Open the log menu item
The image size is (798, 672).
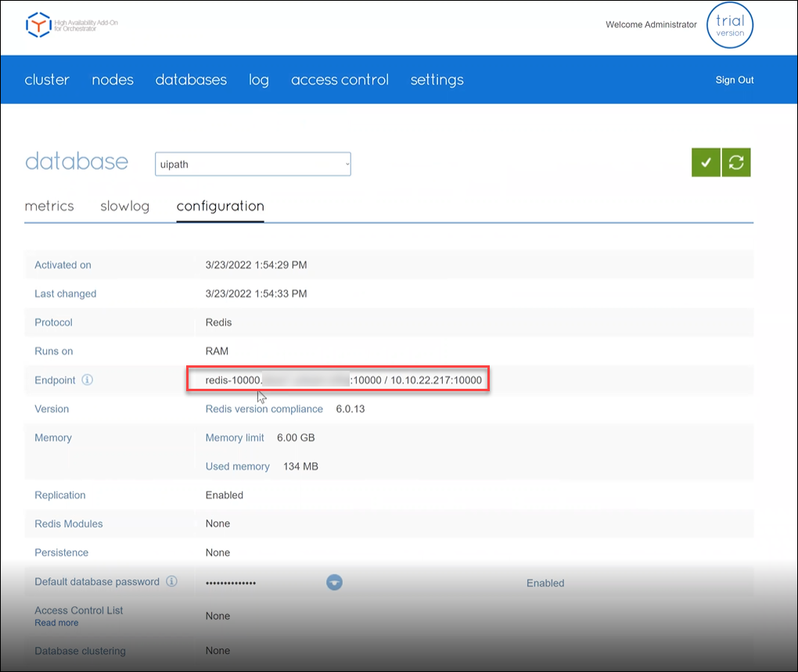259,80
